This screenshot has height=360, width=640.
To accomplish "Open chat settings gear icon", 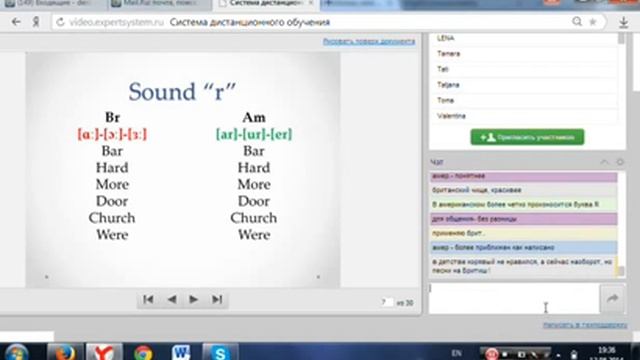I will click(x=620, y=162).
